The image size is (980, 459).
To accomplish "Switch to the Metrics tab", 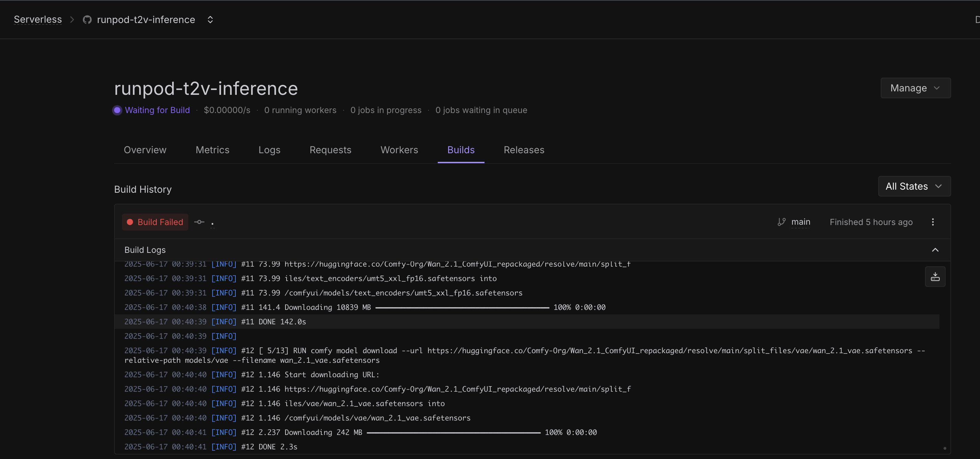I will [212, 150].
